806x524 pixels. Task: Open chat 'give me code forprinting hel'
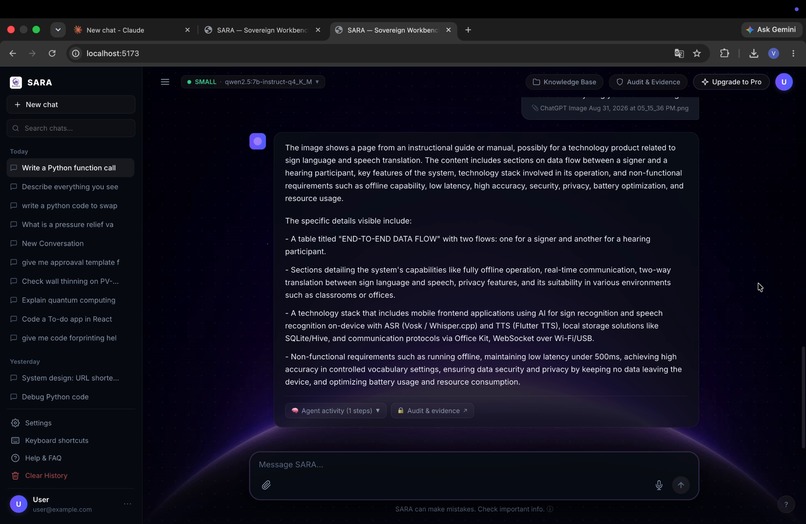coord(71,338)
